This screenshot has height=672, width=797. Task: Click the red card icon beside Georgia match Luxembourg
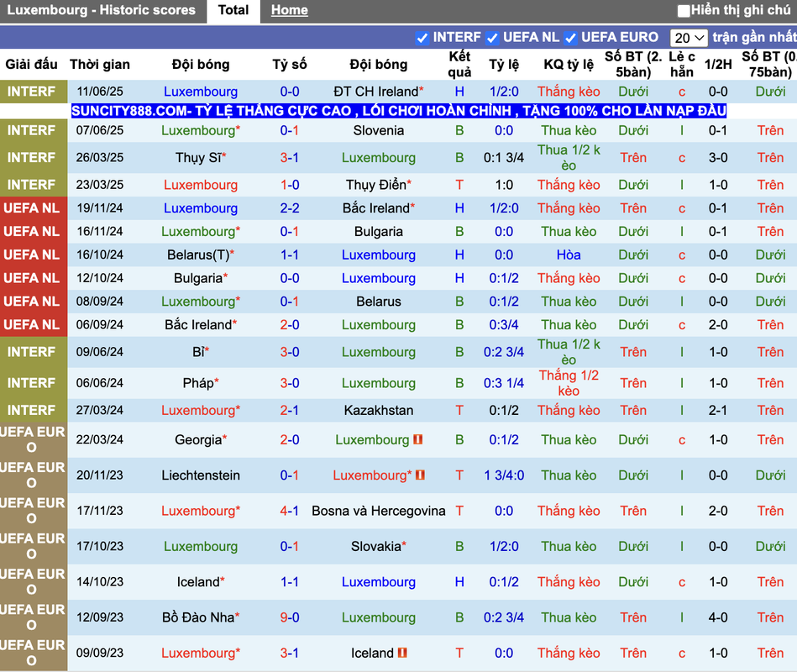pos(417,439)
